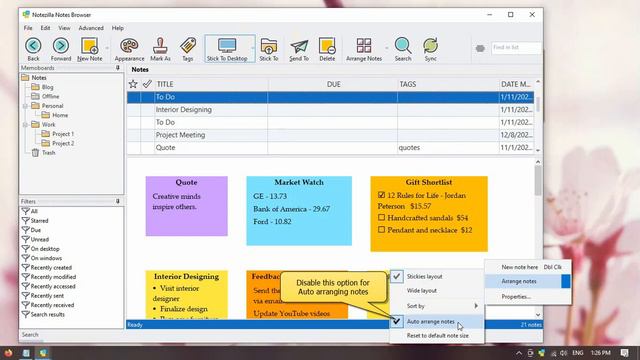Viewport: 640px width, 360px height.
Task: Click the Back navigation icon
Action: pyautogui.click(x=33, y=46)
